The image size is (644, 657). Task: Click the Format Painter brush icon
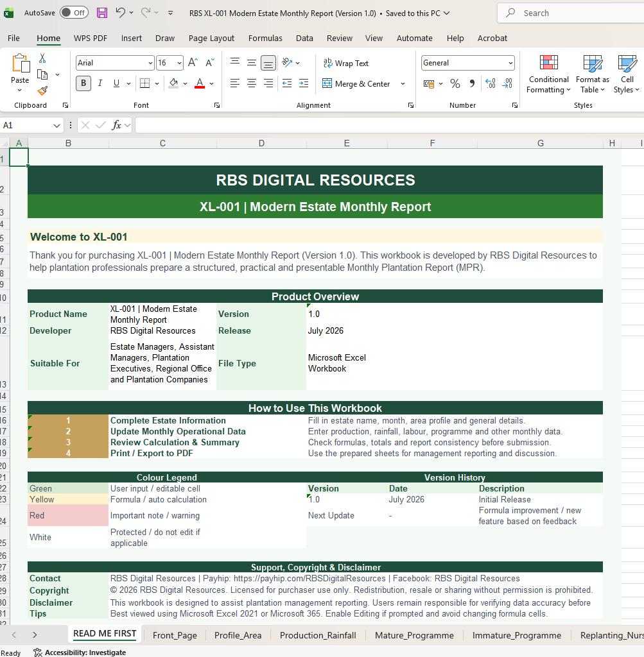(42, 90)
